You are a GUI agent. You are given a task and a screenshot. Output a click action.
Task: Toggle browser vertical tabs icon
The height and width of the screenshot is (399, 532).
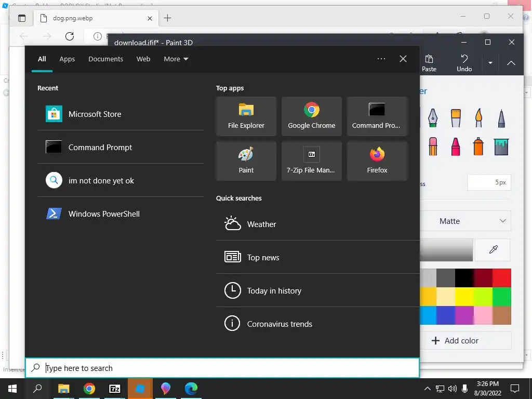pyautogui.click(x=22, y=18)
